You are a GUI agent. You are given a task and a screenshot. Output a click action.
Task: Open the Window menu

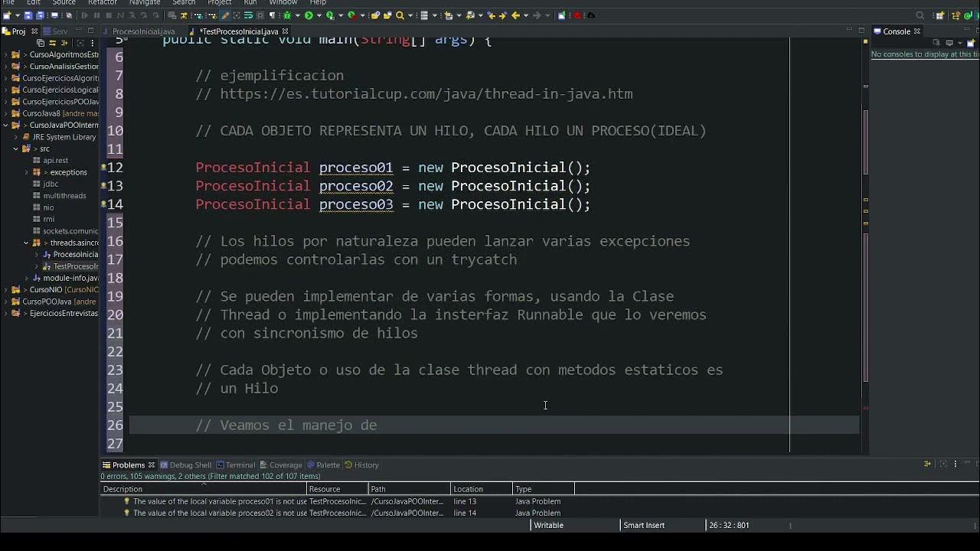[283, 3]
